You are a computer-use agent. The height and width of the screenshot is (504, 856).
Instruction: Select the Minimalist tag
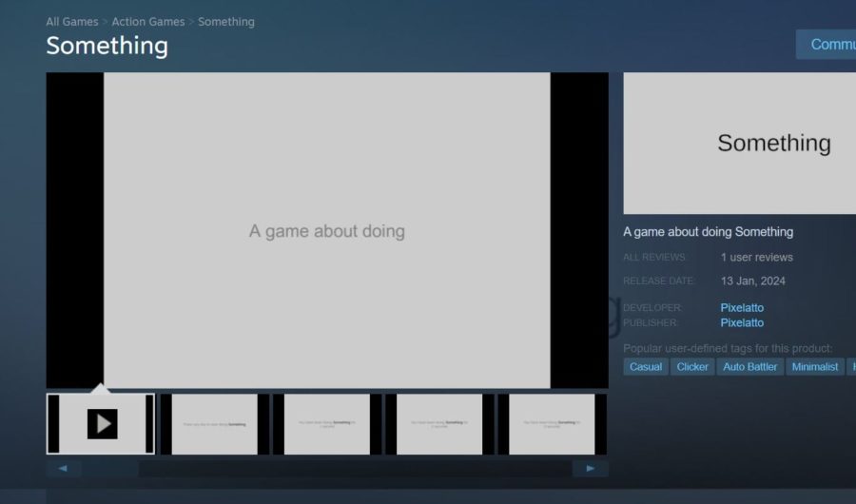click(x=815, y=367)
